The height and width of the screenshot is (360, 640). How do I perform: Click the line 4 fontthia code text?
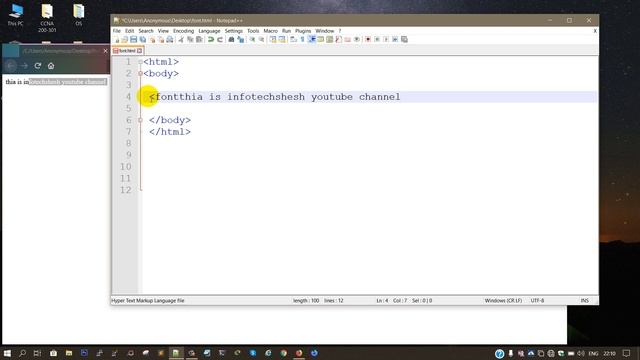(274, 97)
